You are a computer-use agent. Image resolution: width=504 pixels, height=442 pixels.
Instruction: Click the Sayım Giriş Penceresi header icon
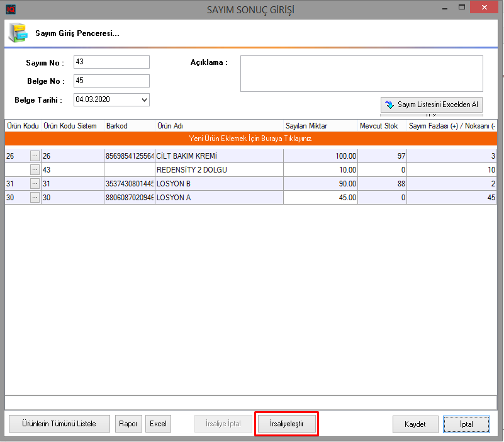coord(16,33)
